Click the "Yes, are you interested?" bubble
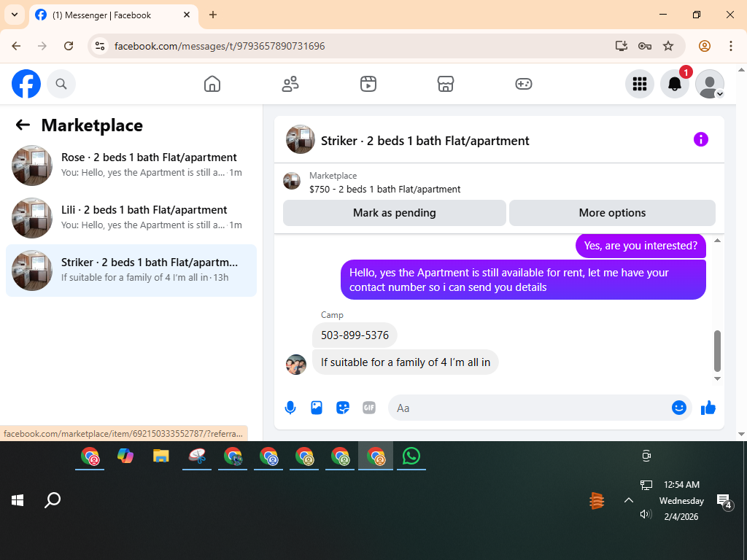This screenshot has width=747, height=560. pyautogui.click(x=640, y=246)
